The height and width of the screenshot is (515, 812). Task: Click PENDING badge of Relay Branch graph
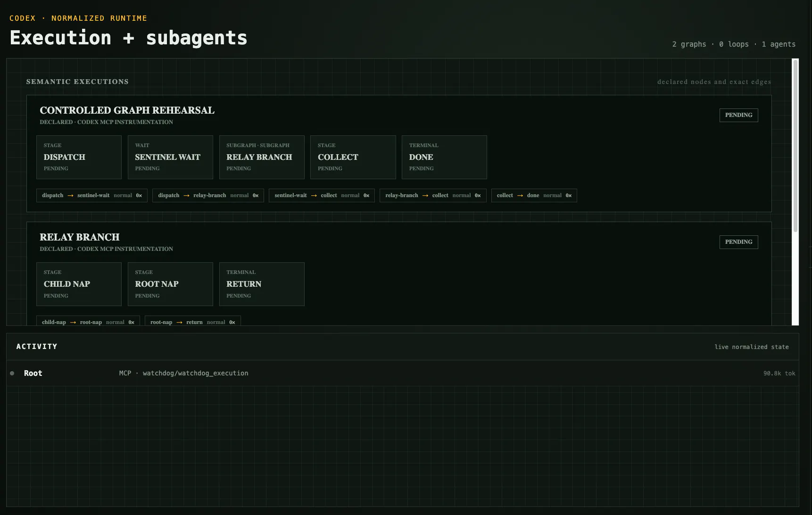coord(739,242)
